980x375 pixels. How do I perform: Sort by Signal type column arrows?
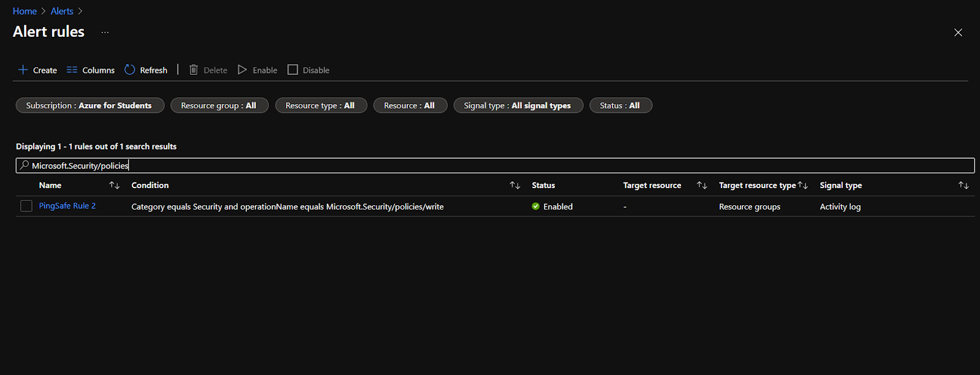[963, 185]
